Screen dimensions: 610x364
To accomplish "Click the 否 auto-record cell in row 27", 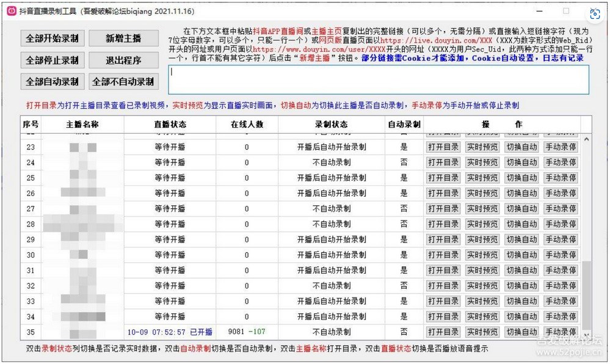I will [x=404, y=209].
